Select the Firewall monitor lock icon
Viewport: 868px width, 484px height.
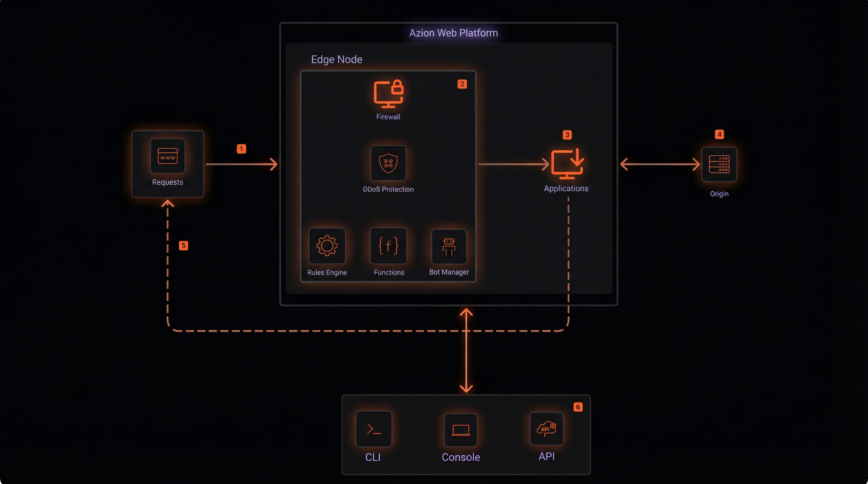point(389,94)
